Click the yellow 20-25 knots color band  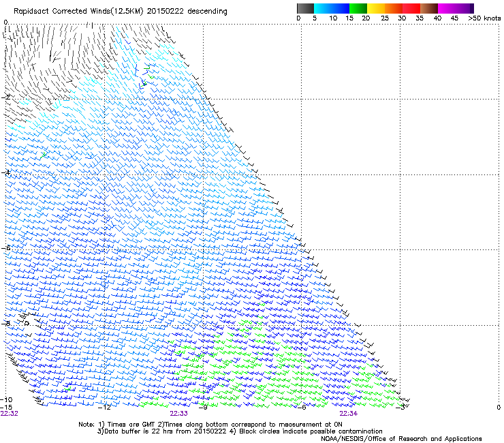[x=376, y=8]
